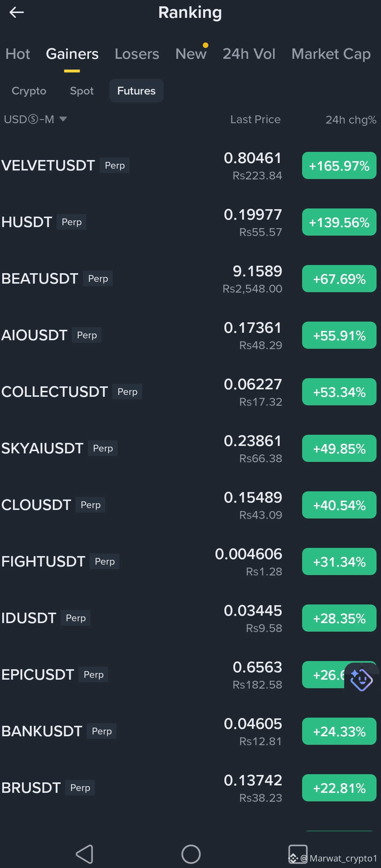Choose the Spot sub-filter
381x868 pixels.
(x=82, y=91)
